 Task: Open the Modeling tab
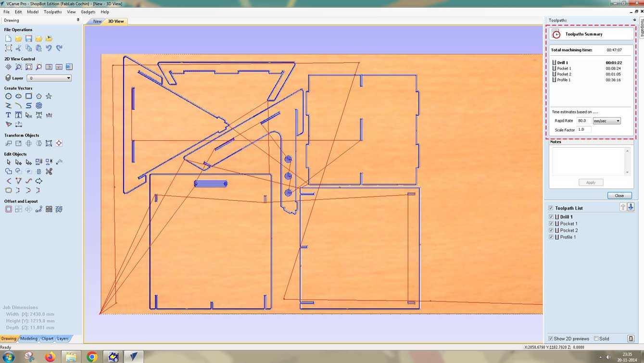click(29, 338)
